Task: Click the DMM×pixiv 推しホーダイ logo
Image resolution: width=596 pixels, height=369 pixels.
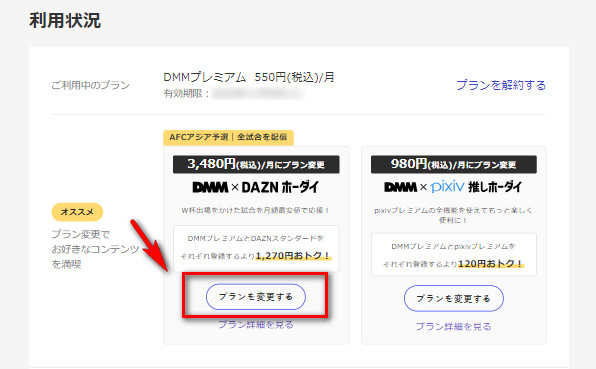Action: point(453,187)
